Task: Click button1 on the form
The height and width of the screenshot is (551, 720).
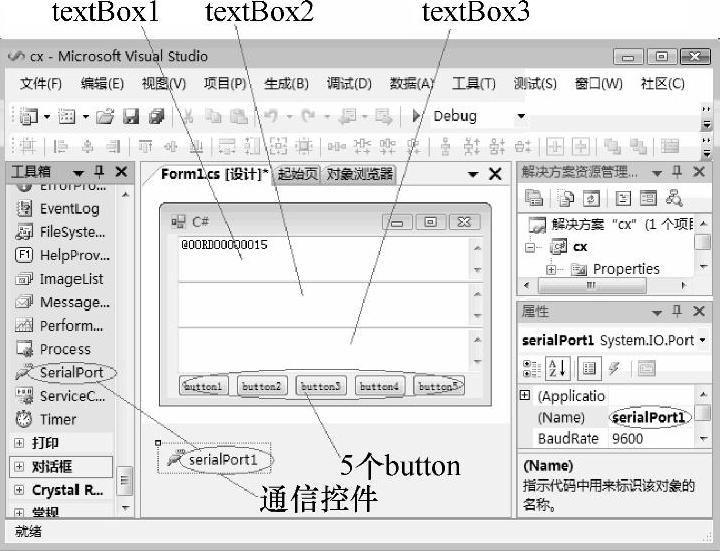Action: click(203, 386)
